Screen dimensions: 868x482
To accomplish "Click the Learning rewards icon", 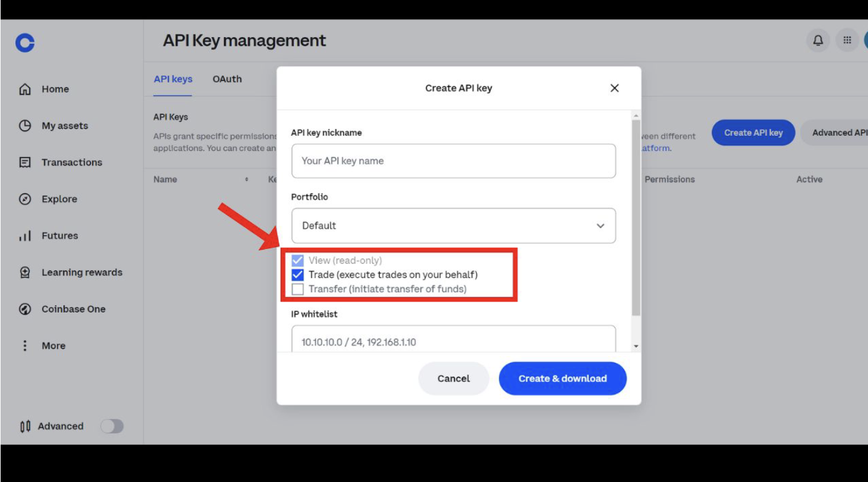I will 25,273.
